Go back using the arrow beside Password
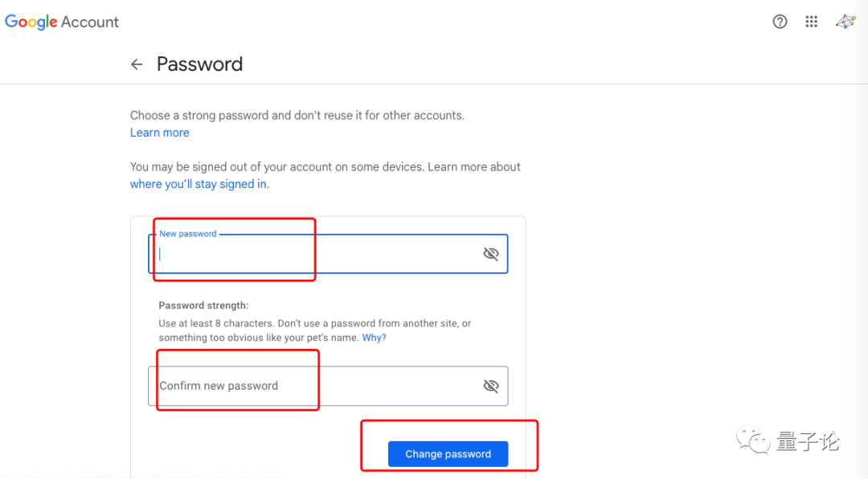This screenshot has width=868, height=479. click(137, 64)
